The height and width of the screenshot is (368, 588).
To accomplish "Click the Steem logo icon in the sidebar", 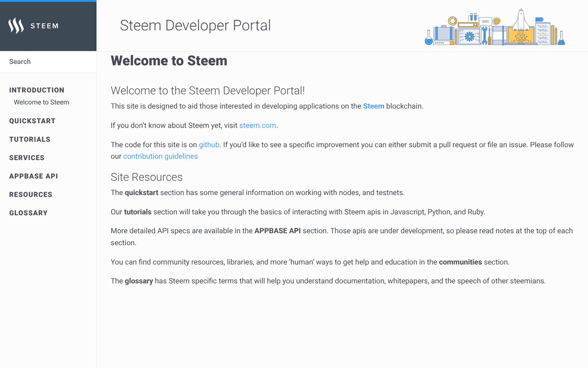I will coord(15,26).
